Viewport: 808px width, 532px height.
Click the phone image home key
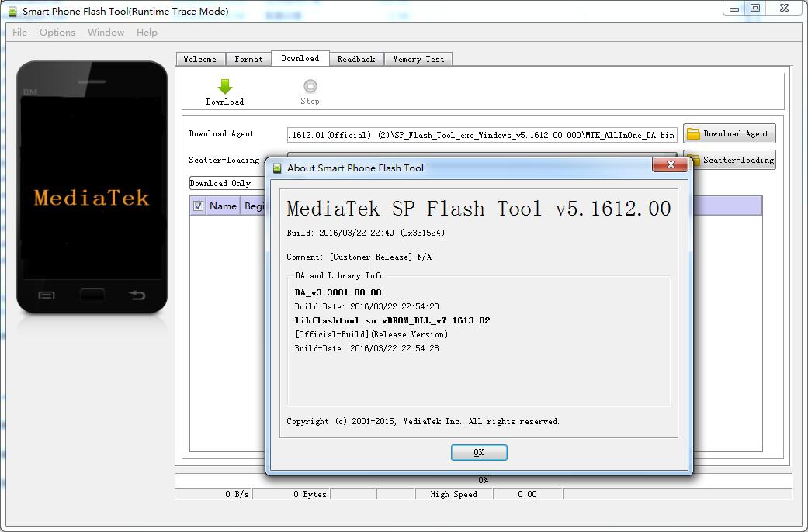pyautogui.click(x=92, y=295)
